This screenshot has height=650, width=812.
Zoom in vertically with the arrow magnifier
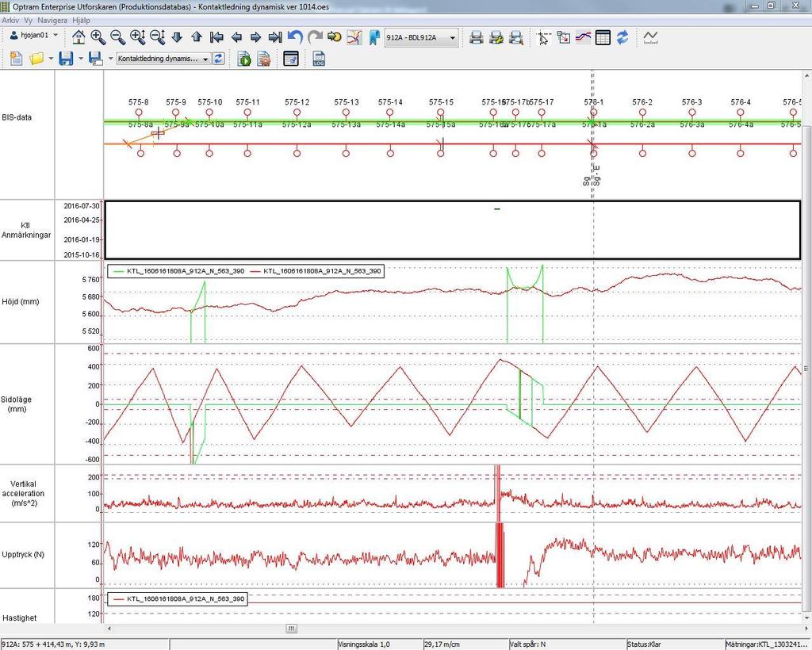coord(138,37)
